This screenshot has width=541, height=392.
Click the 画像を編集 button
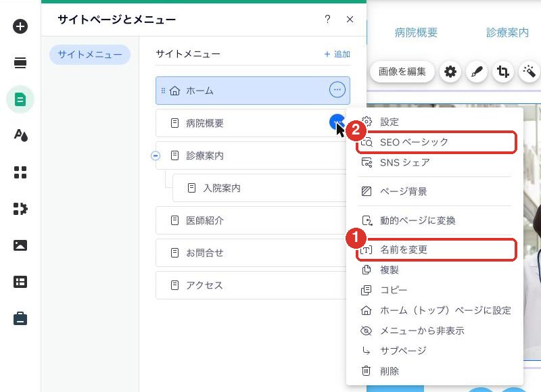pos(402,72)
